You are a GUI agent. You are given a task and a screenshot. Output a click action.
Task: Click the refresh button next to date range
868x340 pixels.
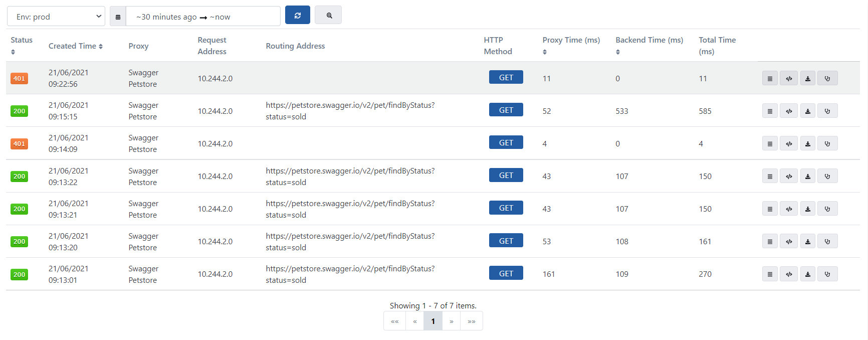(x=297, y=15)
